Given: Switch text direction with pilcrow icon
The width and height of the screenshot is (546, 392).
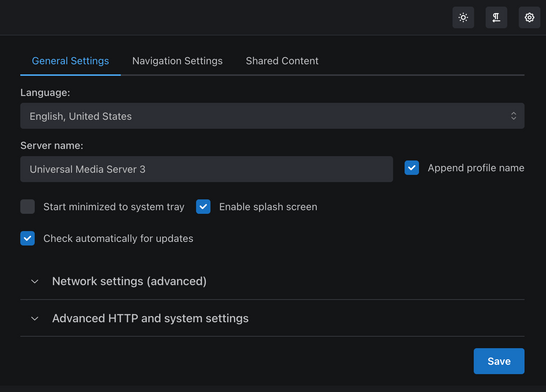Looking at the screenshot, I should 496,17.
